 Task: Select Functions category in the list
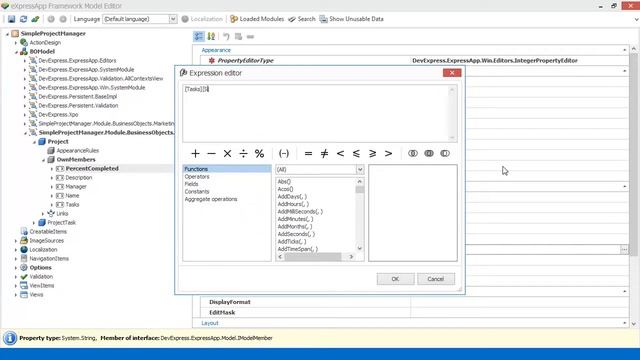[227, 169]
